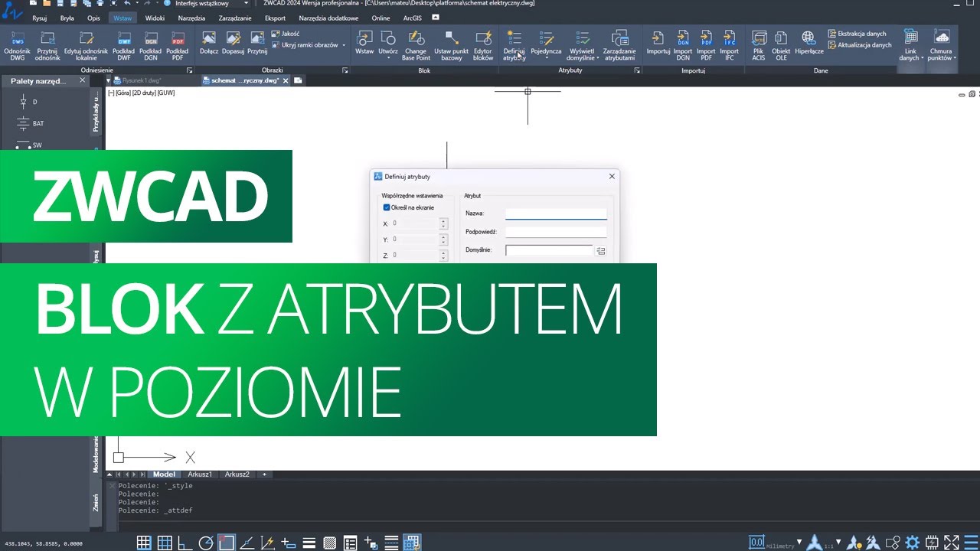The height and width of the screenshot is (551, 980).
Task: Click Ekstrakcja danych
Action: [857, 34]
